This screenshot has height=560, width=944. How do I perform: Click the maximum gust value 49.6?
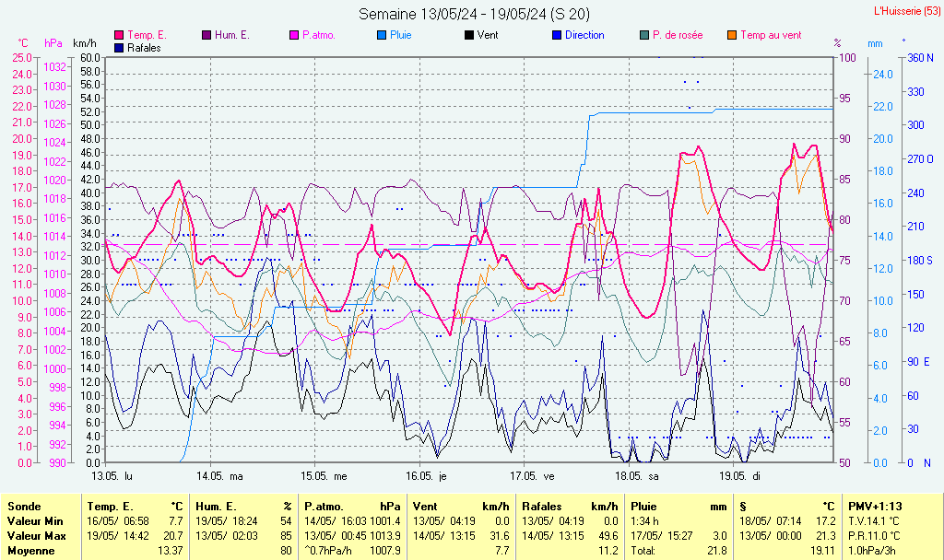(x=608, y=536)
